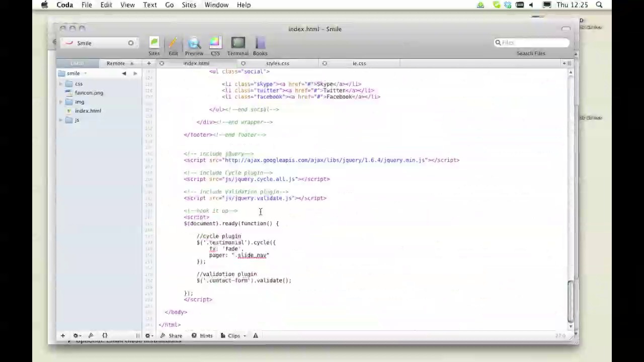Switch to Local files tab
The height and width of the screenshot is (362, 644).
[x=77, y=63]
